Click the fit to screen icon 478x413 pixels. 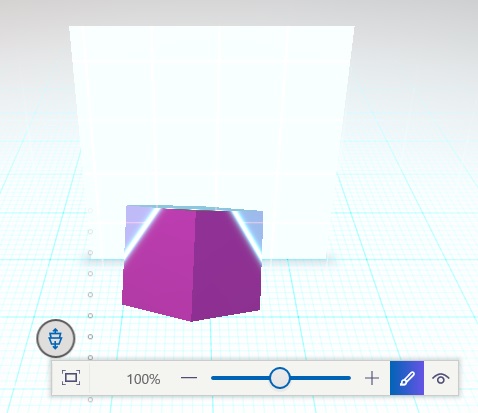click(x=71, y=378)
